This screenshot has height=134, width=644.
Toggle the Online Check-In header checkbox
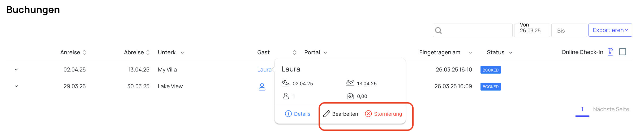tap(622, 52)
